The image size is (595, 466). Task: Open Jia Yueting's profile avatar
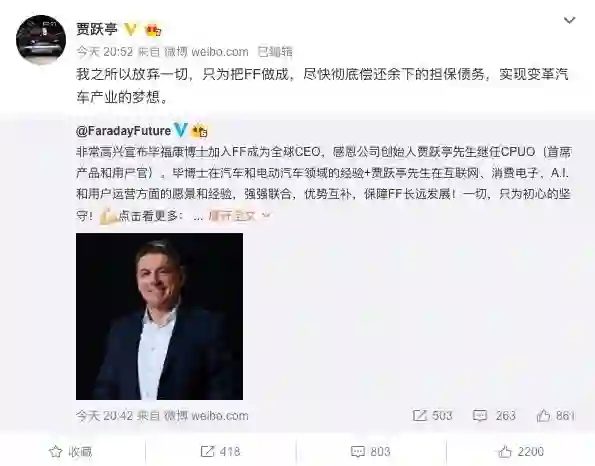41,39
